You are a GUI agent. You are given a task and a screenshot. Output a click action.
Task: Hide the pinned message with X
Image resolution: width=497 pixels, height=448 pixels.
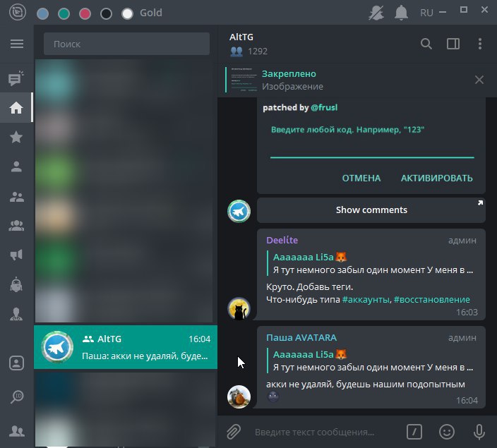point(479,80)
